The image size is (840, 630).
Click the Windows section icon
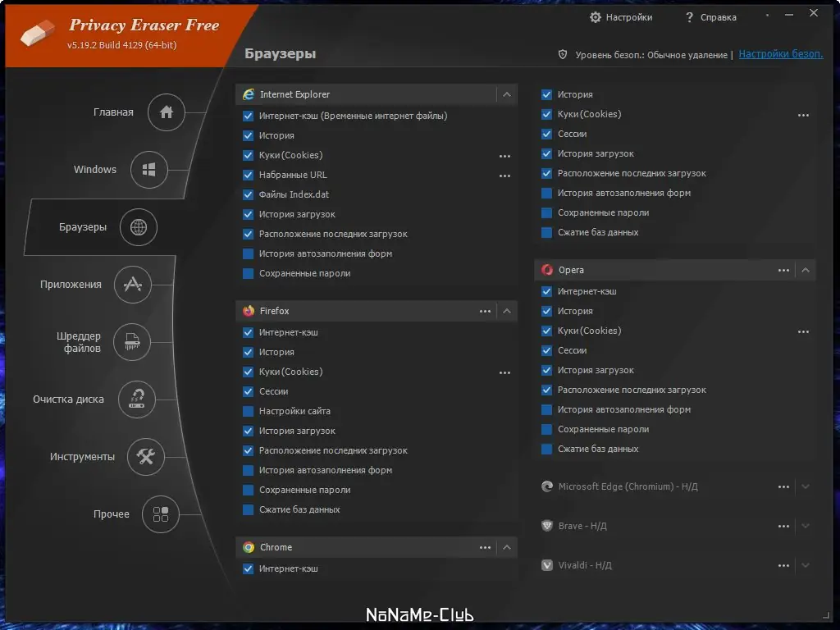148,170
